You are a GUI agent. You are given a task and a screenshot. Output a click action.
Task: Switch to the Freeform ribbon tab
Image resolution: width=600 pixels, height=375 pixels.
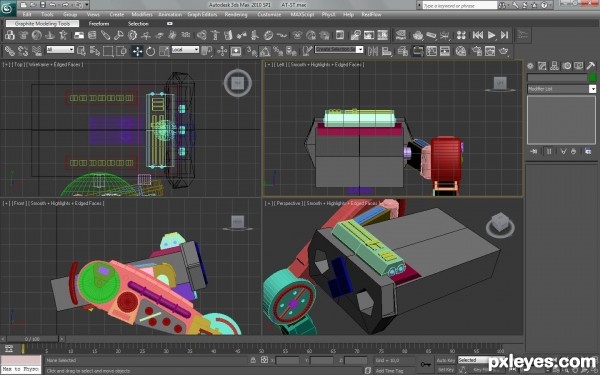point(99,23)
